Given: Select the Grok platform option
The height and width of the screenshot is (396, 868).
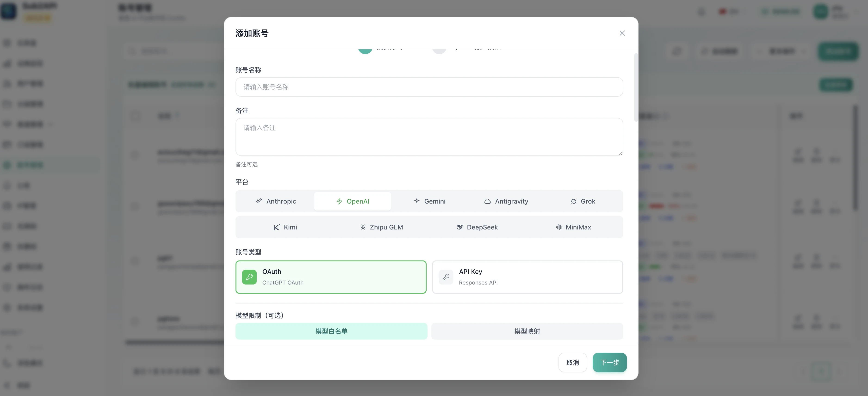Looking at the screenshot, I should pyautogui.click(x=583, y=201).
